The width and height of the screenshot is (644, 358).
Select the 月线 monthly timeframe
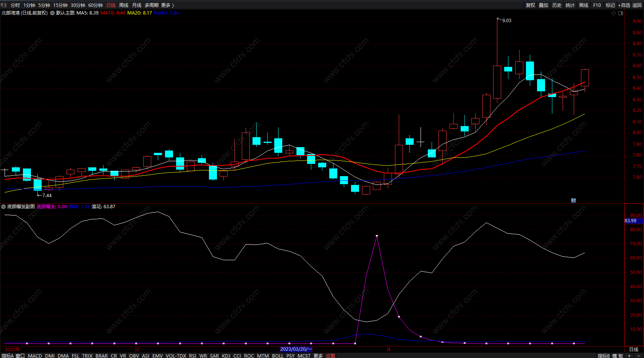click(137, 5)
